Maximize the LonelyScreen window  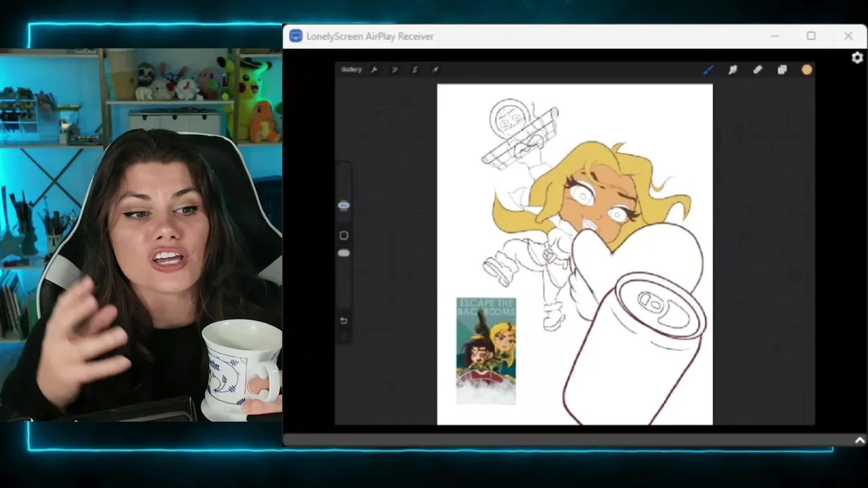811,36
